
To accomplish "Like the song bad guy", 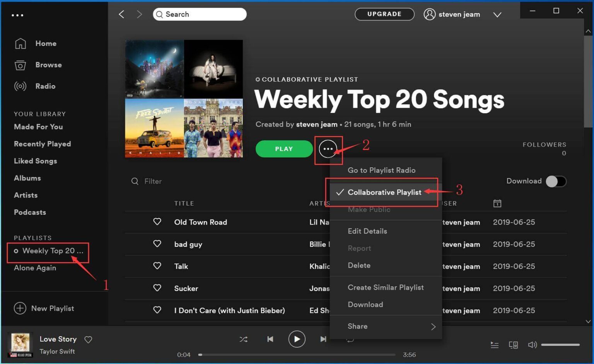I will click(x=157, y=244).
